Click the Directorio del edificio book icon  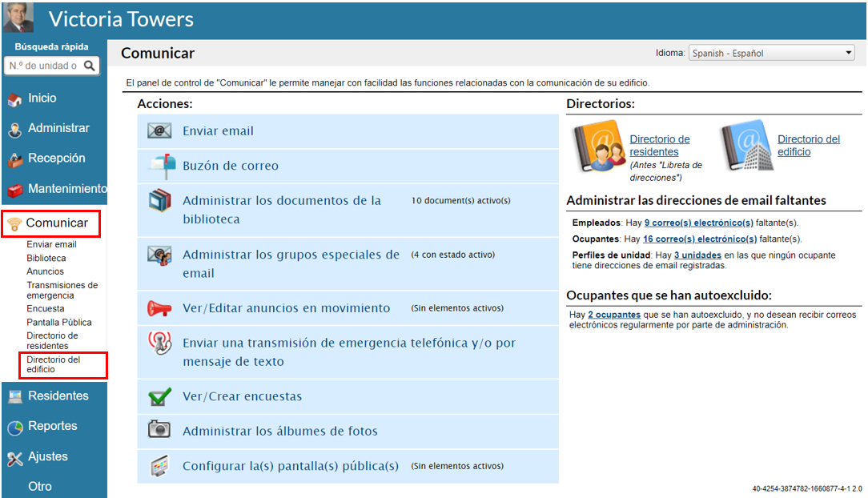[747, 146]
